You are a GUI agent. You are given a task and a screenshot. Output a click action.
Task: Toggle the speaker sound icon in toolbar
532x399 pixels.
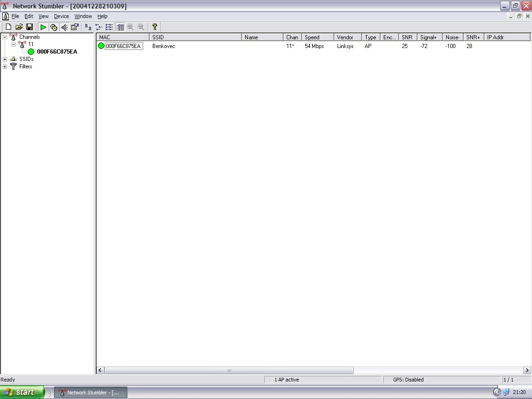click(x=64, y=27)
